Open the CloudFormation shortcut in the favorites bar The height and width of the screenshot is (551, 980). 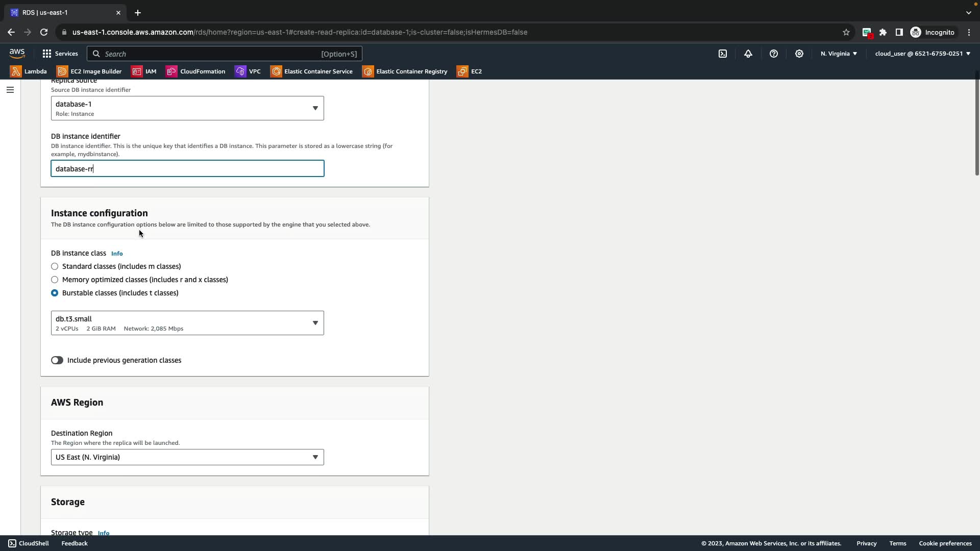coord(195,71)
